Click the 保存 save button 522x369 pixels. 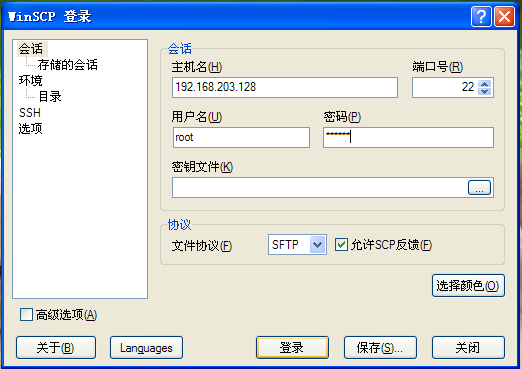point(380,348)
